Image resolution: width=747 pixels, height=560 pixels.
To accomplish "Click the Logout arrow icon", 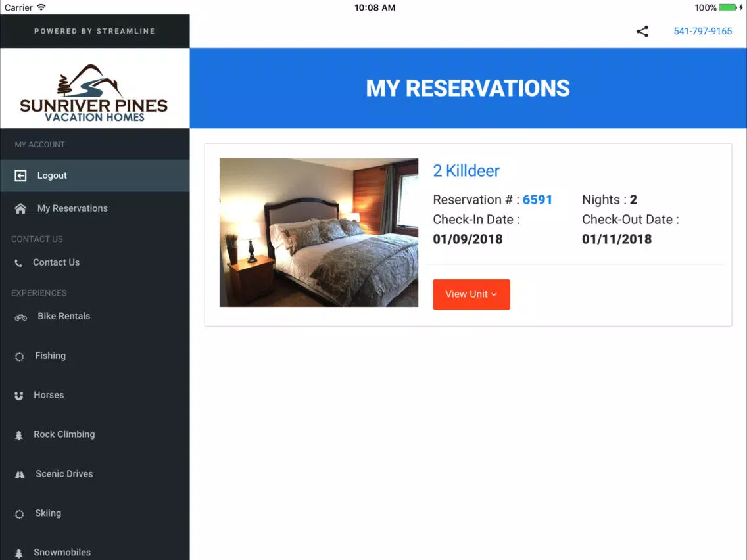I will click(20, 175).
